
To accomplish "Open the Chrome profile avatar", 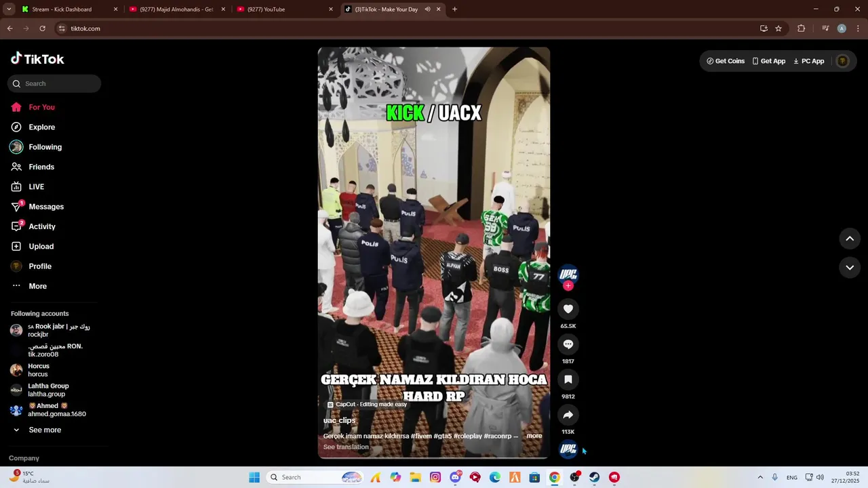I will pos(842,28).
